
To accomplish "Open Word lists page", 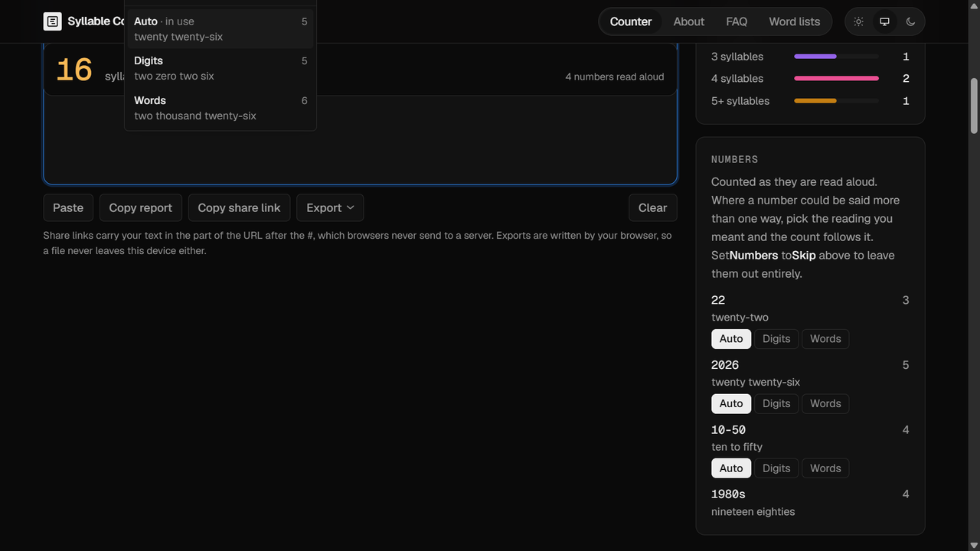I will [795, 21].
